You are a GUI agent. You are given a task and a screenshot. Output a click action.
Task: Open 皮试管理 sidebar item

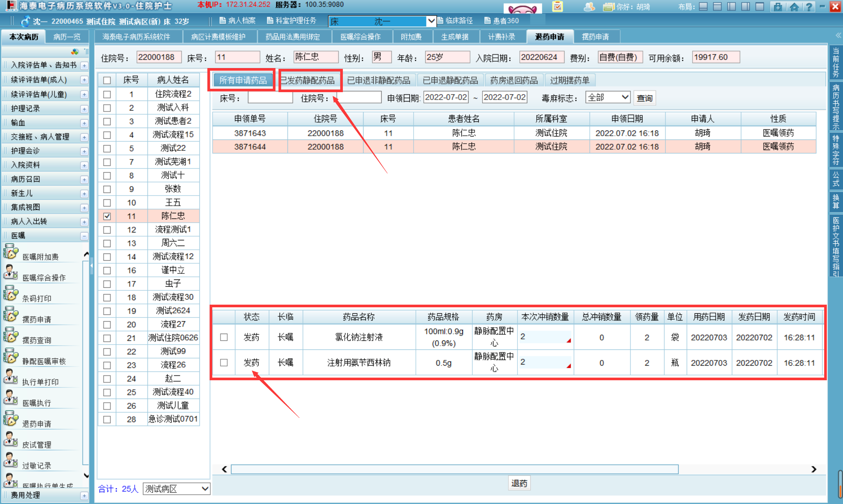pyautogui.click(x=37, y=445)
